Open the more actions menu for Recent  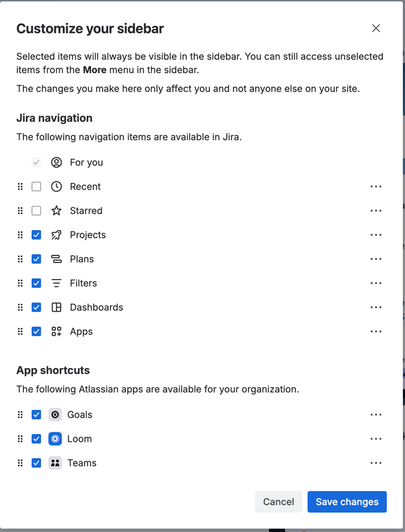376,186
